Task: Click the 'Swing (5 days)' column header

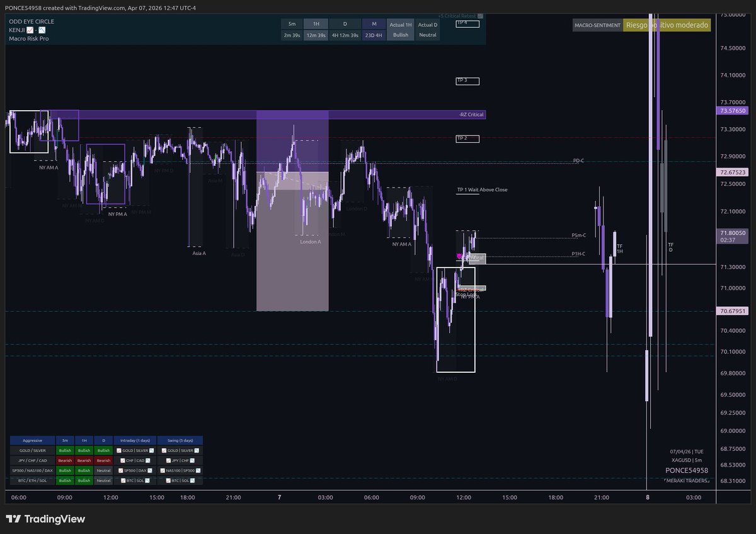Action: (x=180, y=441)
